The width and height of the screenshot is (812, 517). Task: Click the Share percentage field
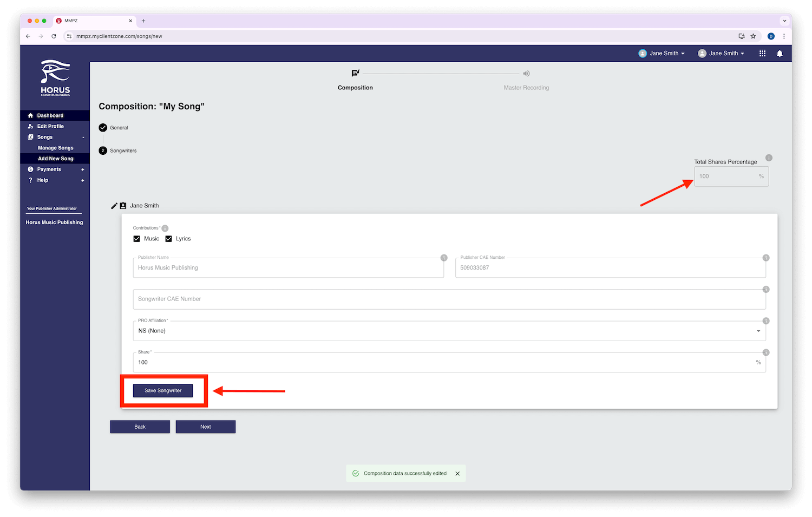pyautogui.click(x=449, y=362)
